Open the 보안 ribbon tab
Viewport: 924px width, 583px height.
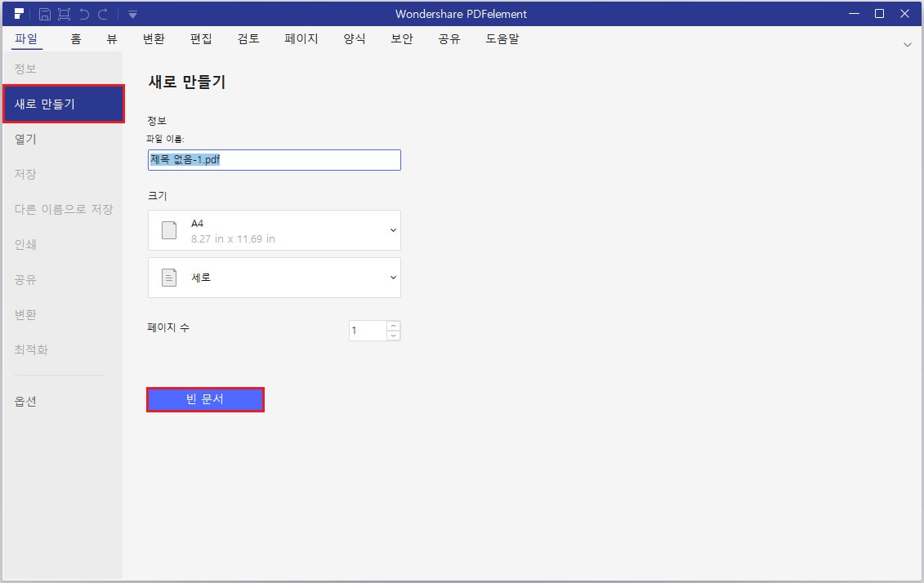[402, 39]
